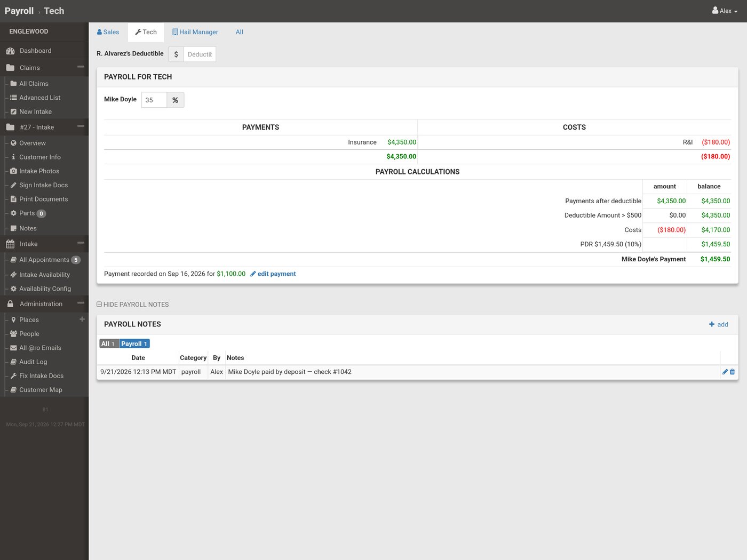Click the Overview globe icon
747x560 pixels.
click(13, 143)
